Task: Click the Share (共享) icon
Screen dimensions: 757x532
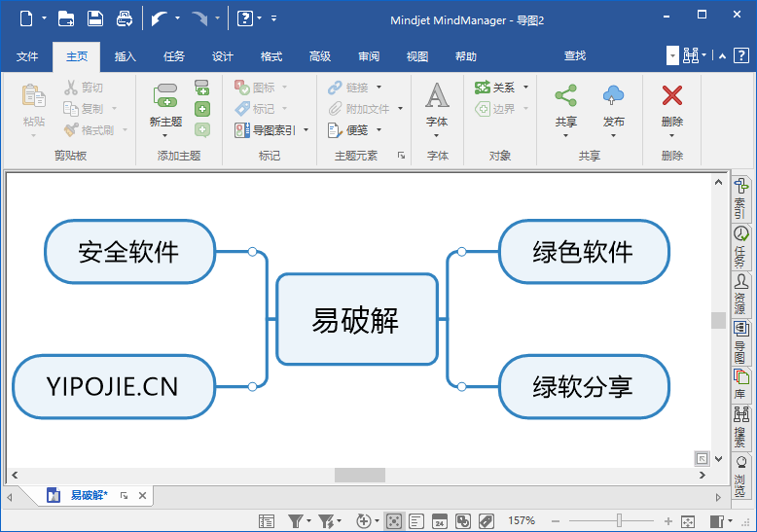Action: pyautogui.click(x=565, y=95)
